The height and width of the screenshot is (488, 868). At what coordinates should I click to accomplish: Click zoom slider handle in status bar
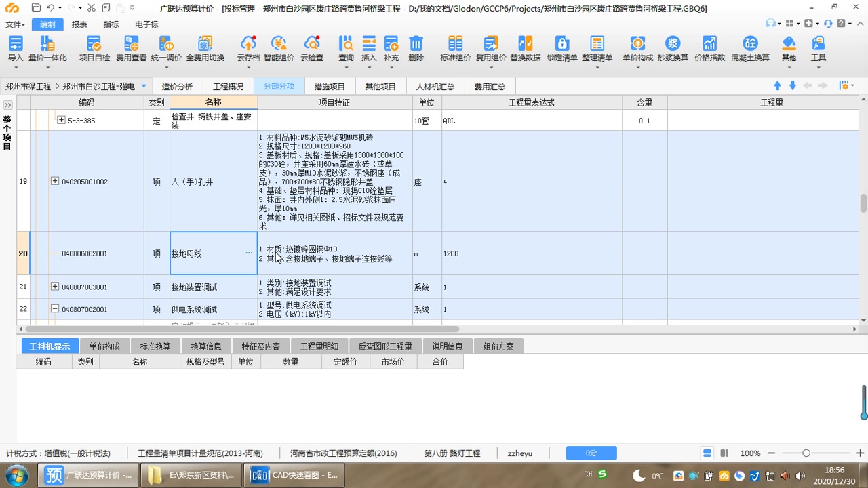click(x=806, y=453)
